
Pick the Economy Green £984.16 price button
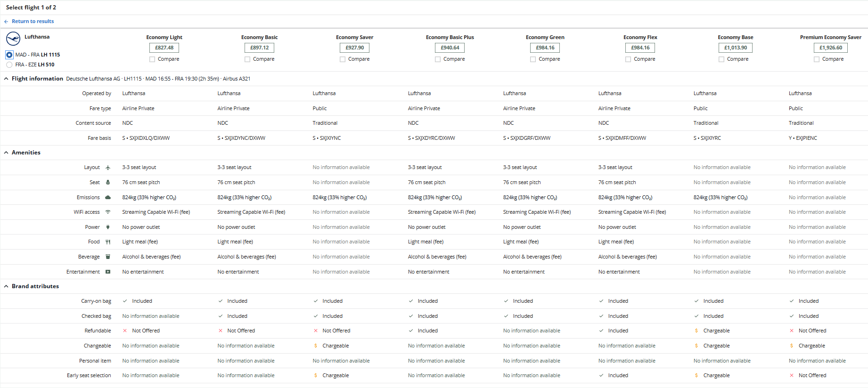pos(545,48)
